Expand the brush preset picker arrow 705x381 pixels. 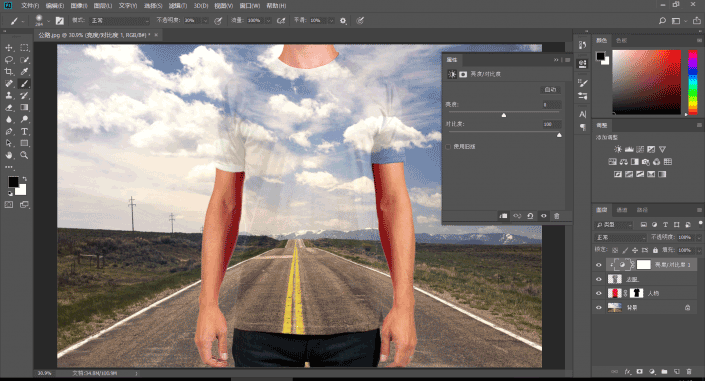click(x=48, y=21)
